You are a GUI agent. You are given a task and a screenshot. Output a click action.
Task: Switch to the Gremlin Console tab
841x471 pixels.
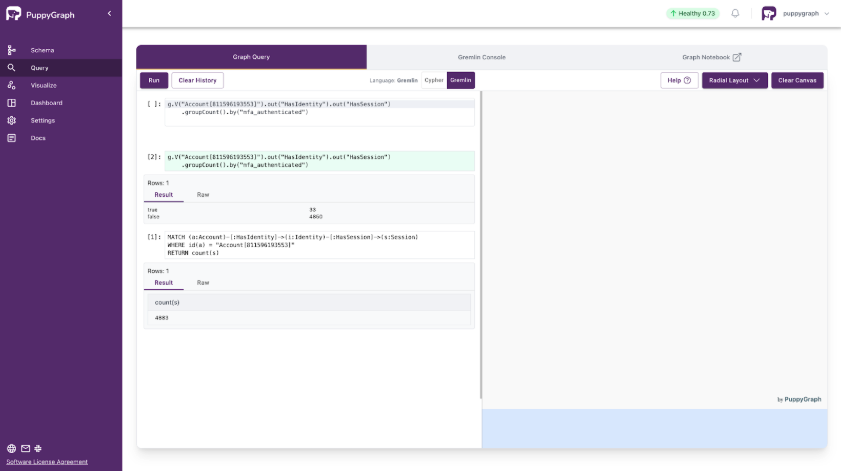(x=481, y=57)
